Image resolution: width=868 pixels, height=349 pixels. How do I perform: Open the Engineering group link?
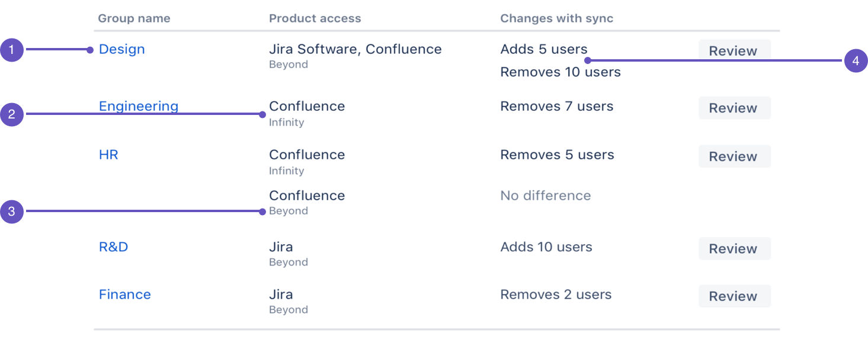point(139,106)
